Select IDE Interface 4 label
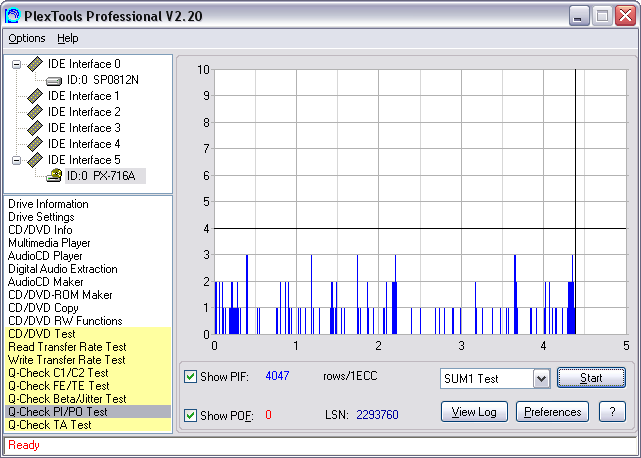 [84, 144]
